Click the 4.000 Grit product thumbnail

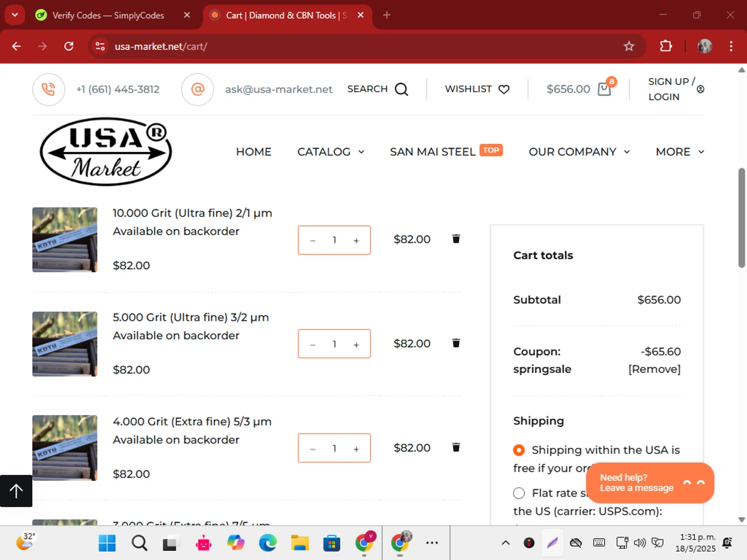[x=65, y=448]
